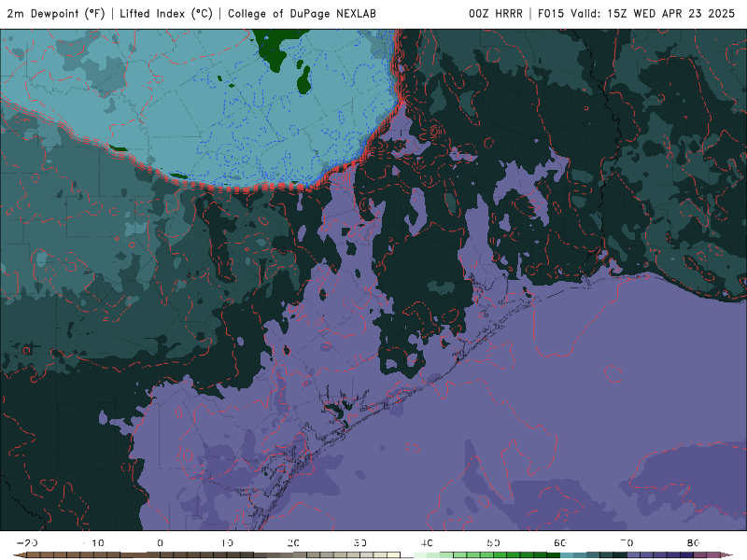This screenshot has height=560, width=747.
Task: Click the left arrow end of the color bar
Action: pyautogui.click(x=19, y=555)
